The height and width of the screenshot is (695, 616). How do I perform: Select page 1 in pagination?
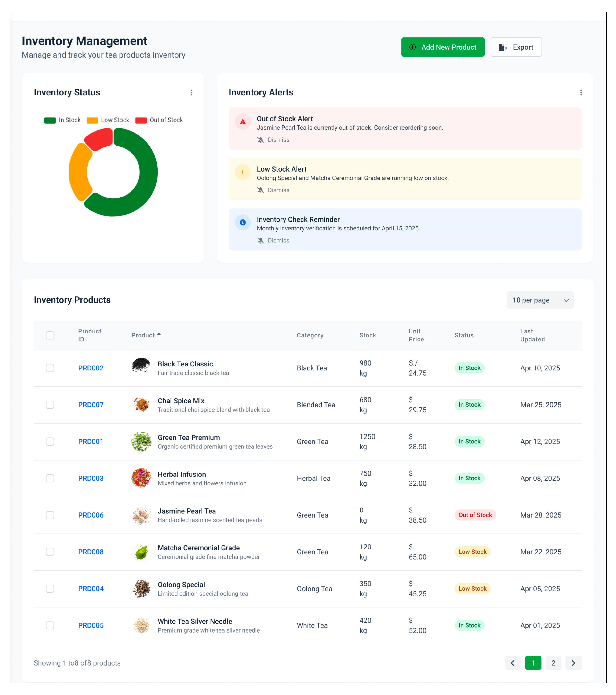click(x=533, y=663)
